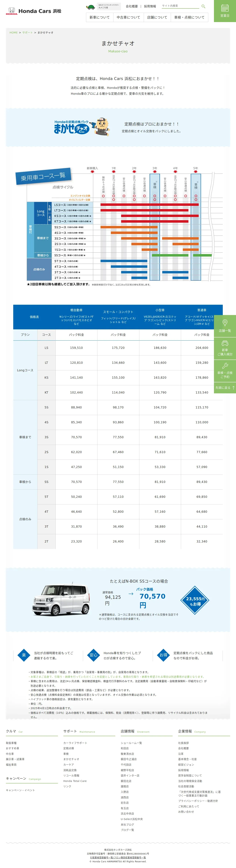Open the 新車について menu
Screen dimensions: 236x868
coord(99,17)
